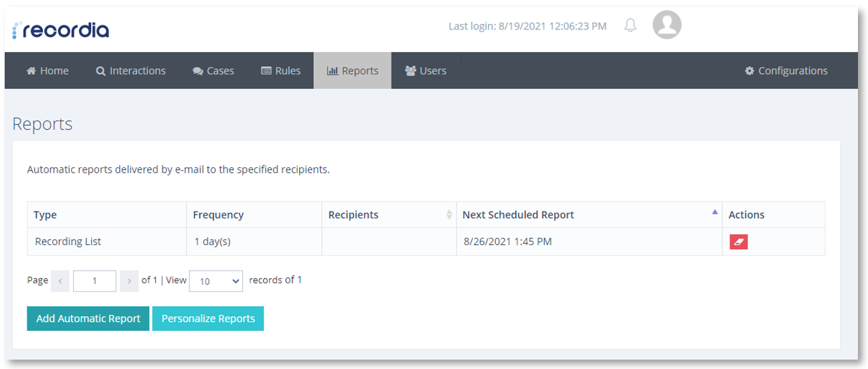The image size is (868, 369).
Task: Sort by the Recipients column header
Action: (389, 215)
